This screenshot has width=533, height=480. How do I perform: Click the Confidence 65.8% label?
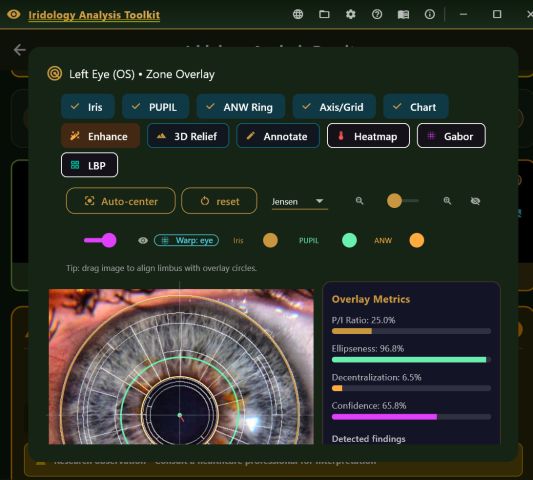pos(369,406)
